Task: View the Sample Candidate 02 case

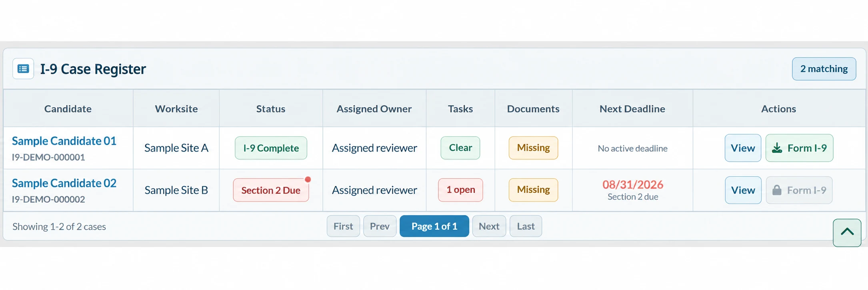Action: (743, 190)
